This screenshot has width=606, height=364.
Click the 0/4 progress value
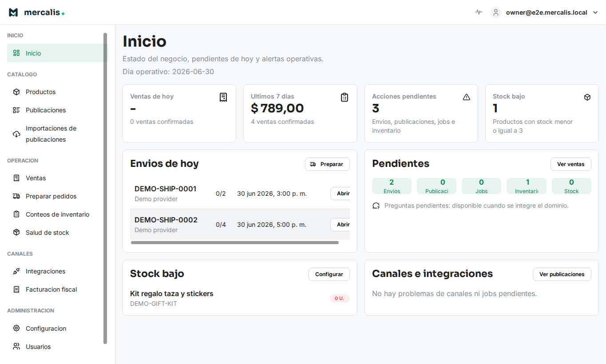click(221, 225)
